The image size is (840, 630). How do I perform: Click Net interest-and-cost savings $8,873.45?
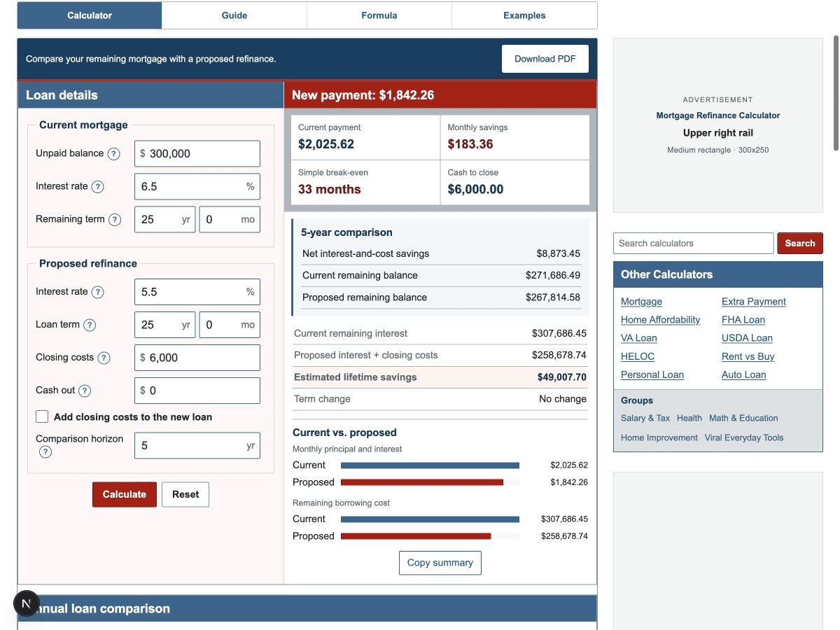tap(441, 254)
